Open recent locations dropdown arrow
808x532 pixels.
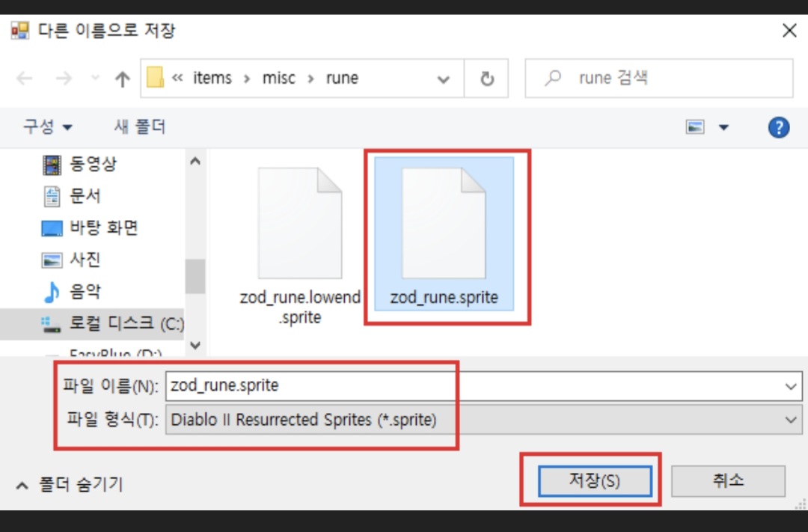(95, 79)
